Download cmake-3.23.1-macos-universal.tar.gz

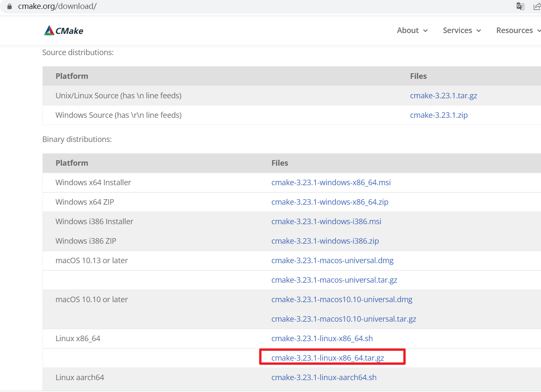pos(334,280)
